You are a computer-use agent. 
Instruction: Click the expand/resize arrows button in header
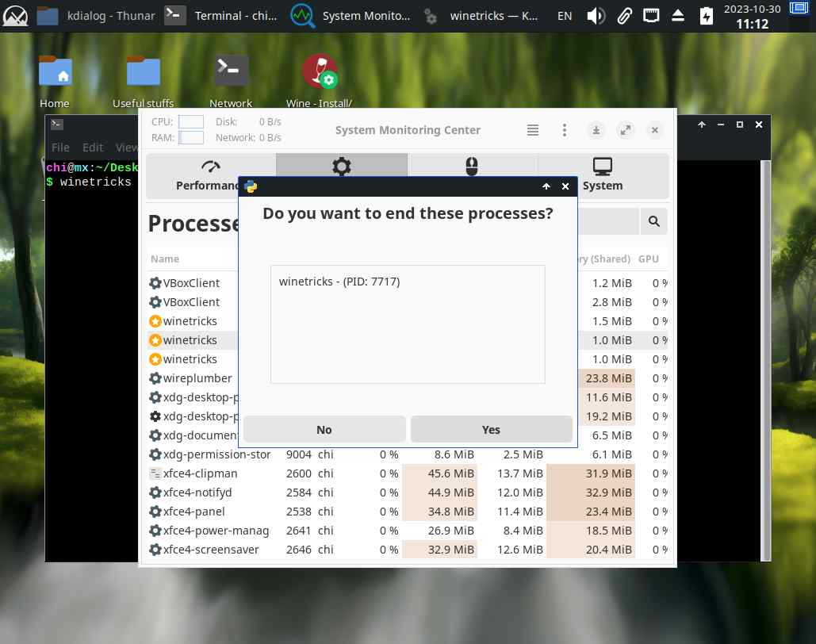point(626,130)
